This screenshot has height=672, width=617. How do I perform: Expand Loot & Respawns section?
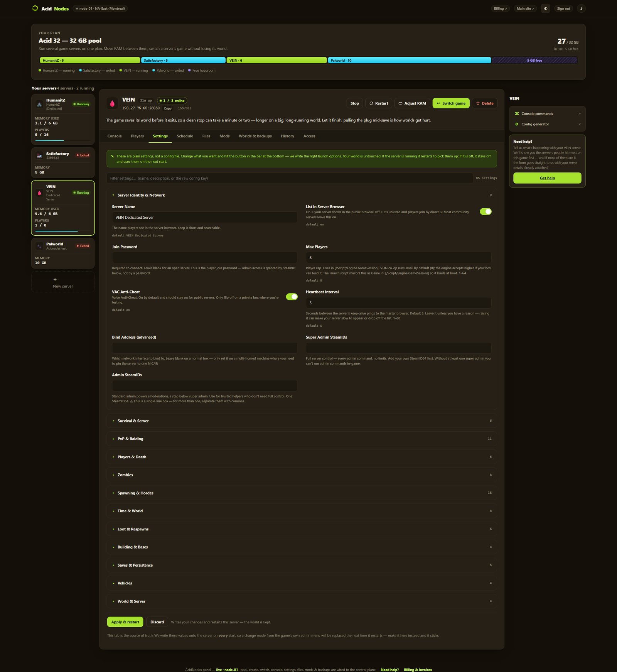(302, 529)
